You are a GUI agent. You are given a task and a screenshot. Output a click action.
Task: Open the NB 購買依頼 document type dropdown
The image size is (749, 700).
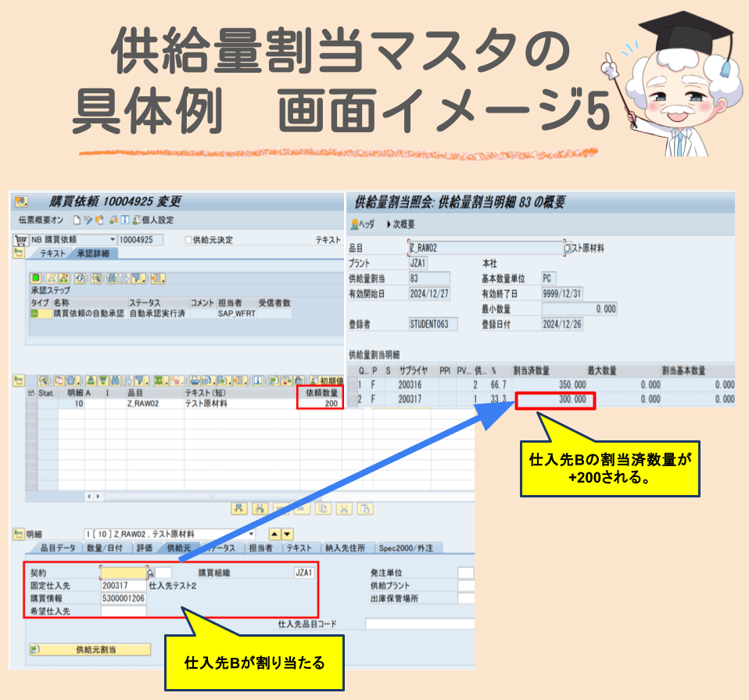pos(112,240)
